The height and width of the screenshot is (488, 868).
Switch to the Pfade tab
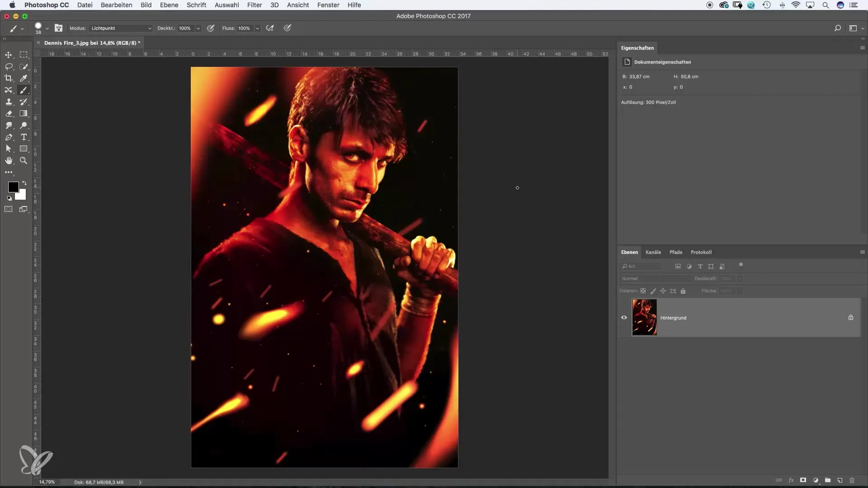pyautogui.click(x=676, y=252)
